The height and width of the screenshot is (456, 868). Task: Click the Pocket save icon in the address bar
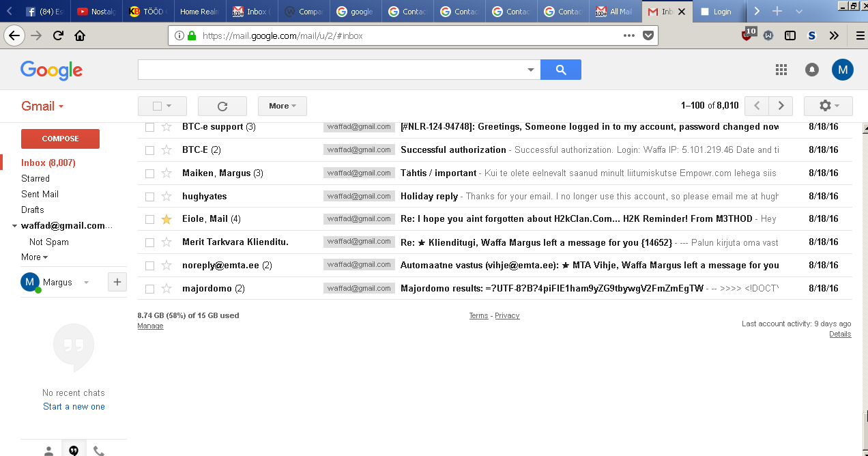coord(648,35)
